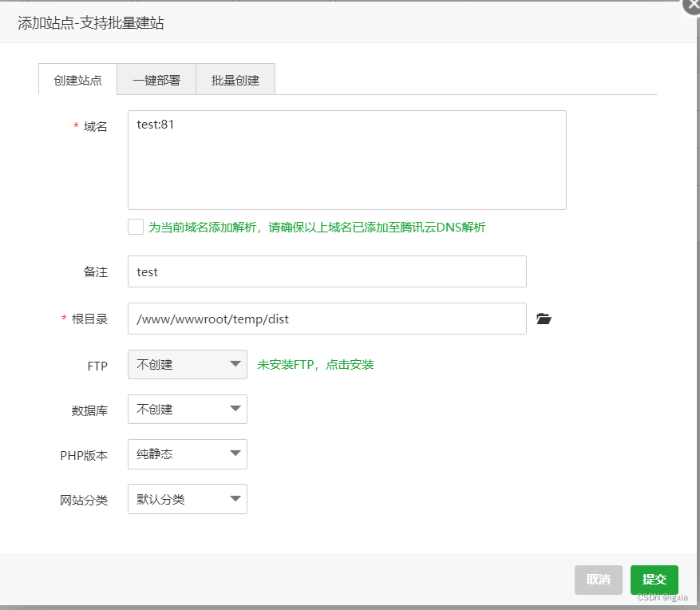Open the 网站分类 dropdown showing 默认分类
This screenshot has height=610, width=700.
pos(187,499)
